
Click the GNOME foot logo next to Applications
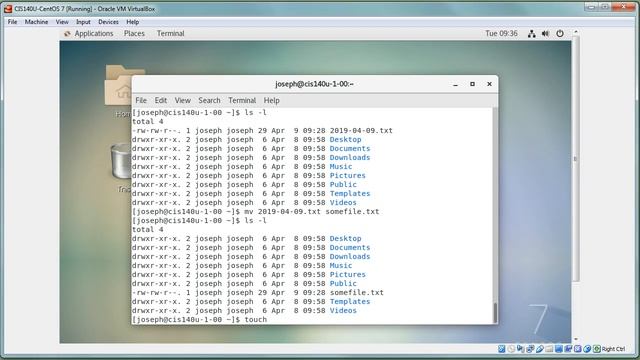pos(67,34)
